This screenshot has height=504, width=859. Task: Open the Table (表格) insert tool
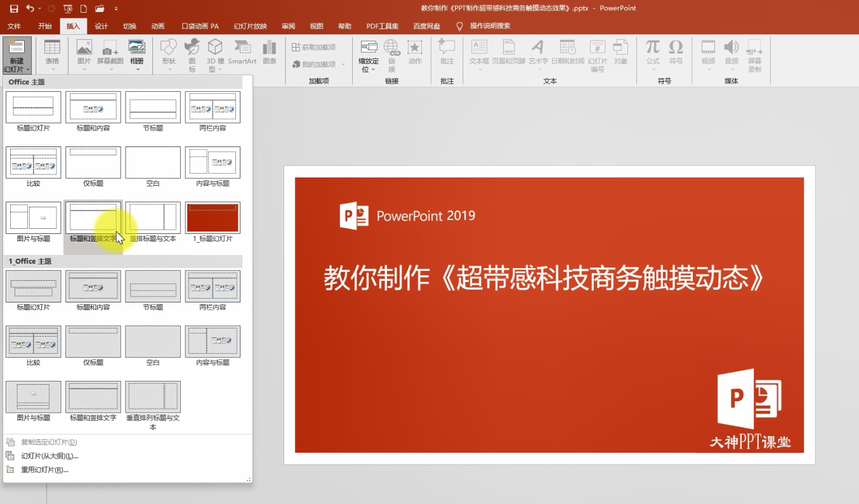[52, 53]
